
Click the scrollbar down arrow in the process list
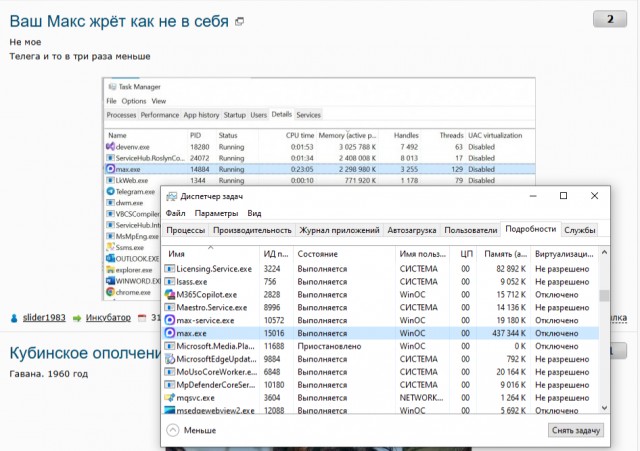pyautogui.click(x=604, y=407)
